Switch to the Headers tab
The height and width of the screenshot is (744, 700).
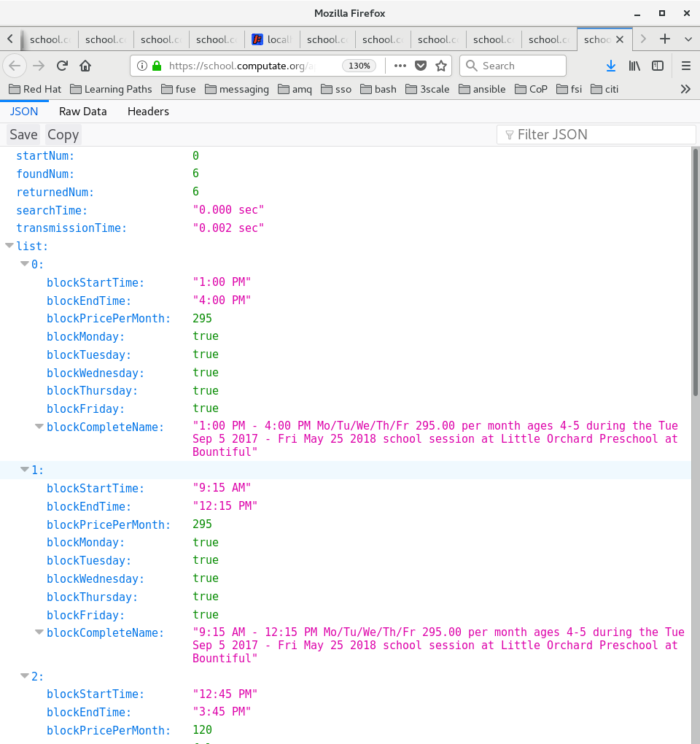148,112
